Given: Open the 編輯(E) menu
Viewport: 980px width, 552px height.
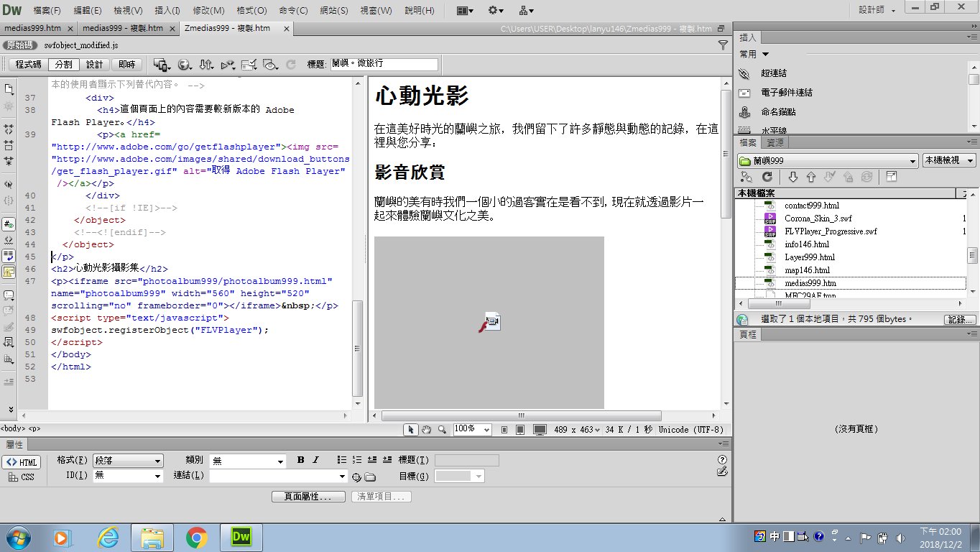Looking at the screenshot, I should [87, 11].
